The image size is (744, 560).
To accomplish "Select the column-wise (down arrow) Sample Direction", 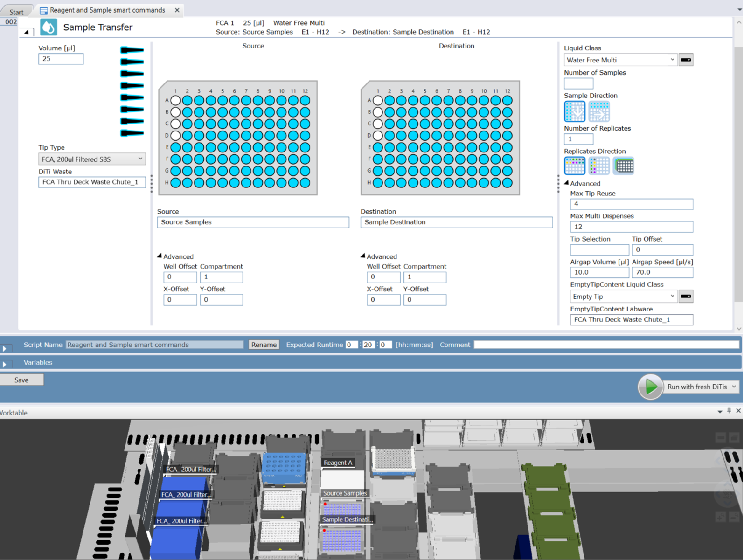I will 574,111.
